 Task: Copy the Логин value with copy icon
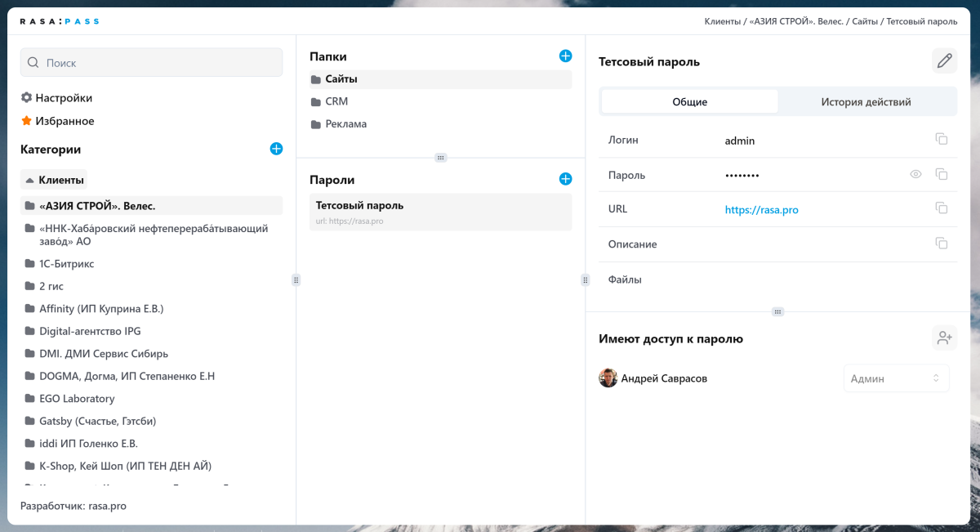(x=941, y=140)
